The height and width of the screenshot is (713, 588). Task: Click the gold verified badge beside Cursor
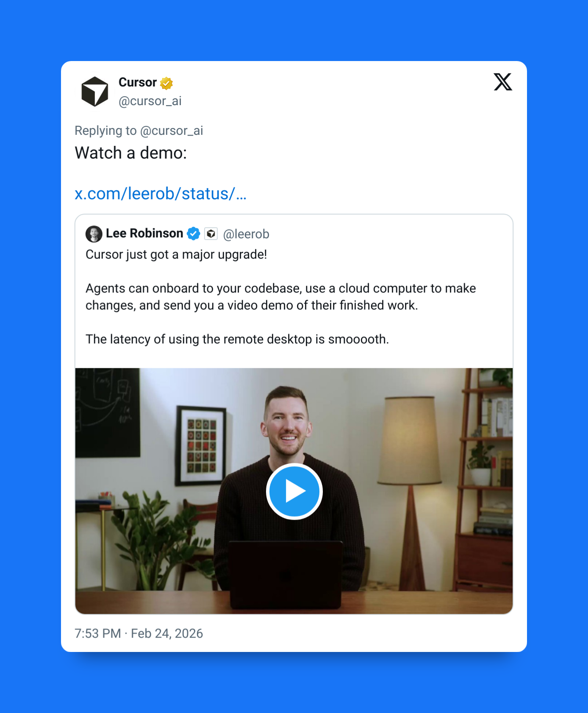(166, 83)
